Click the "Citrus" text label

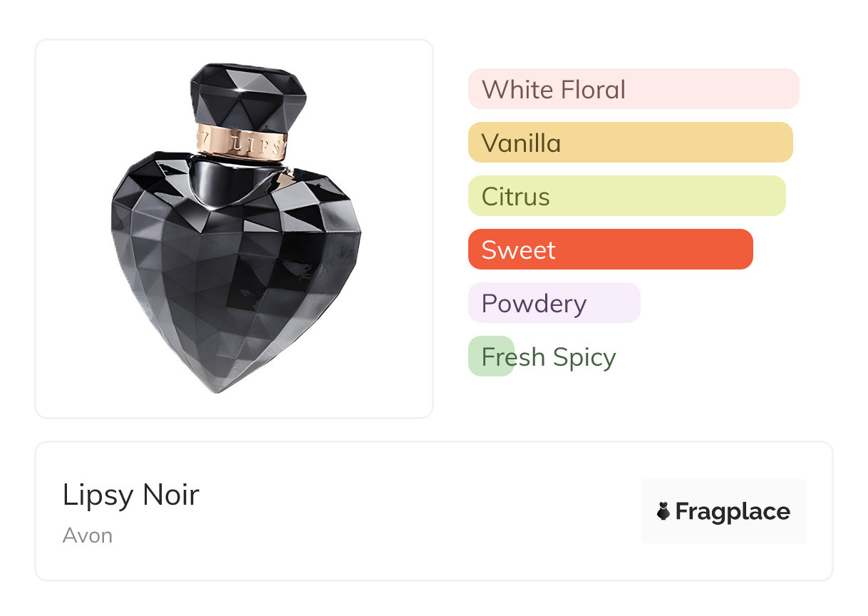(x=516, y=197)
